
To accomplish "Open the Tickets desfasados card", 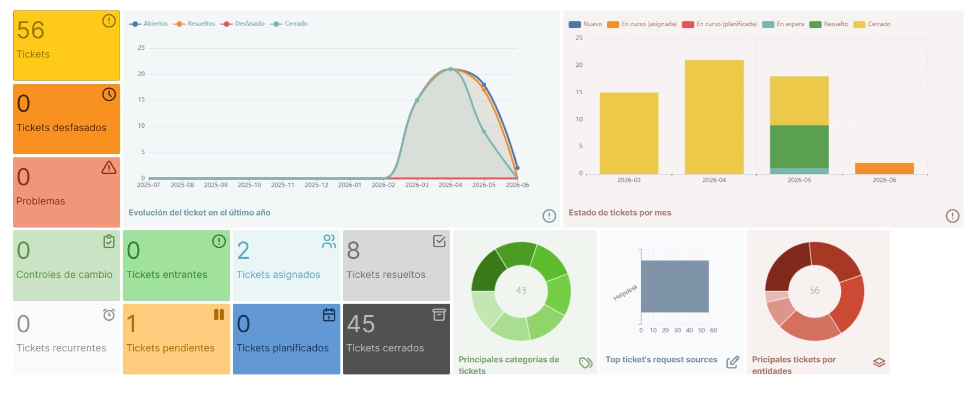I will click(x=66, y=119).
